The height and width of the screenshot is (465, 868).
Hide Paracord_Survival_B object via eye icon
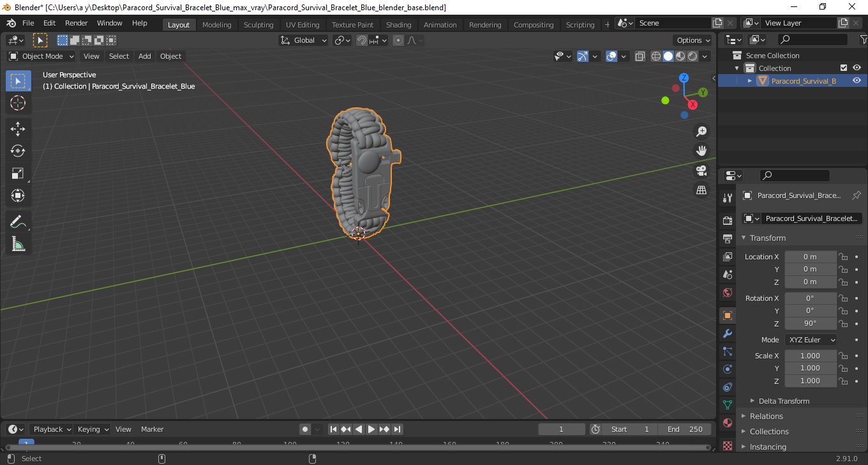click(857, 80)
